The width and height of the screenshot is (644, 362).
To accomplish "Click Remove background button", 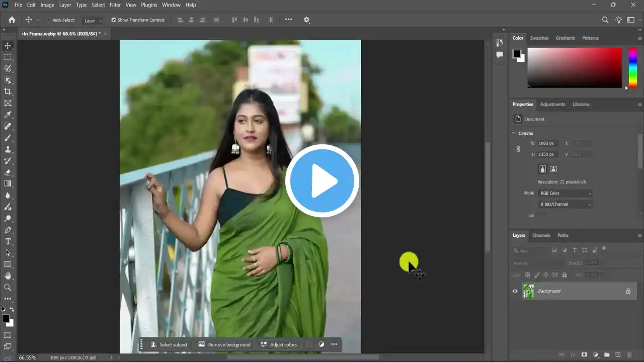I will (x=224, y=344).
